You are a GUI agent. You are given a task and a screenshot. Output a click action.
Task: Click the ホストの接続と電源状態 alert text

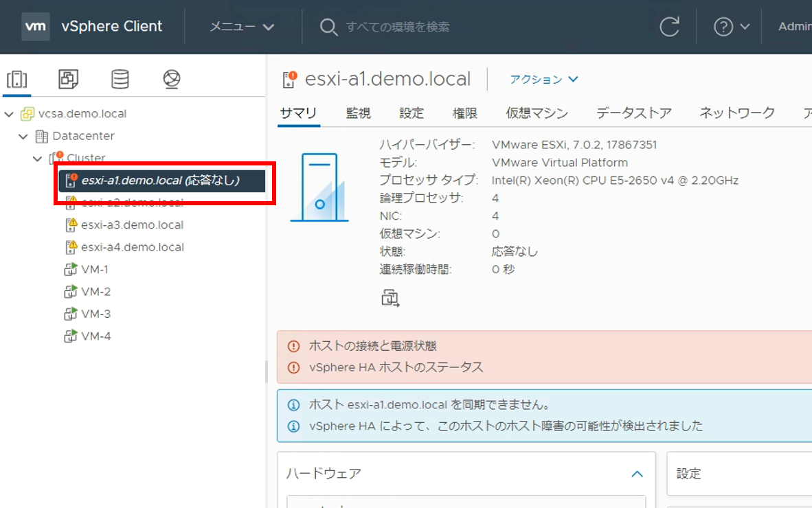point(373,346)
